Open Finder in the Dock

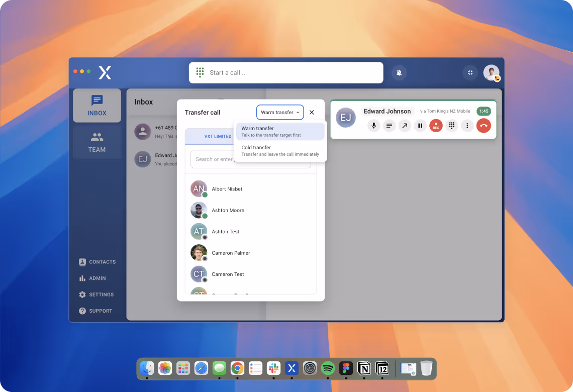[x=147, y=368]
